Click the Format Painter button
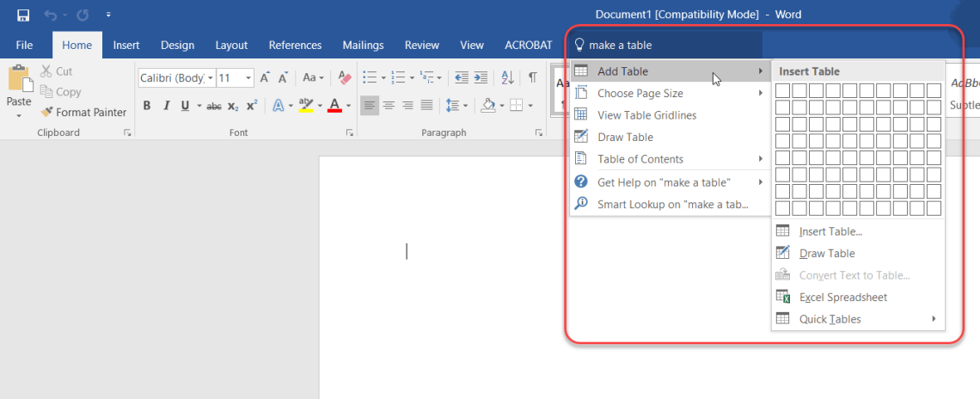Image resolution: width=980 pixels, height=399 pixels. click(x=83, y=112)
